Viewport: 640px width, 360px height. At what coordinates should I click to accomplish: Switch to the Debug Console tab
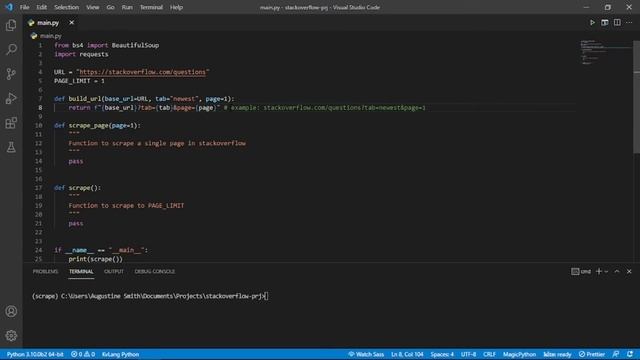click(155, 271)
